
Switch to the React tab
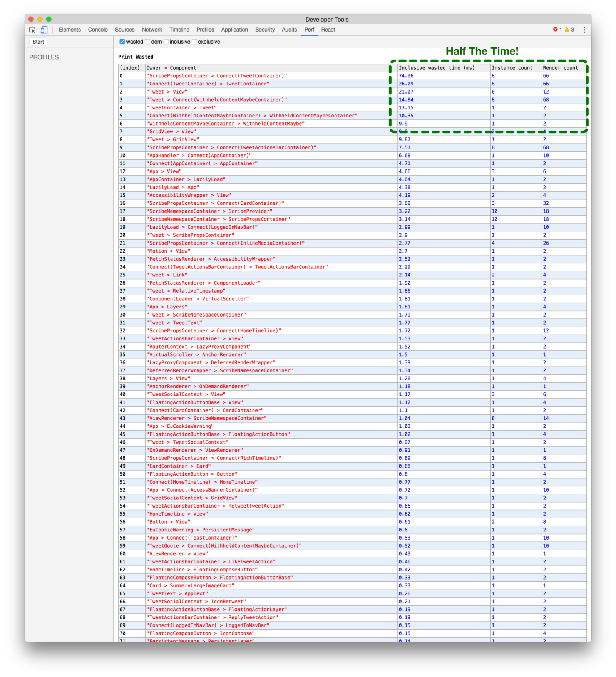coord(328,30)
